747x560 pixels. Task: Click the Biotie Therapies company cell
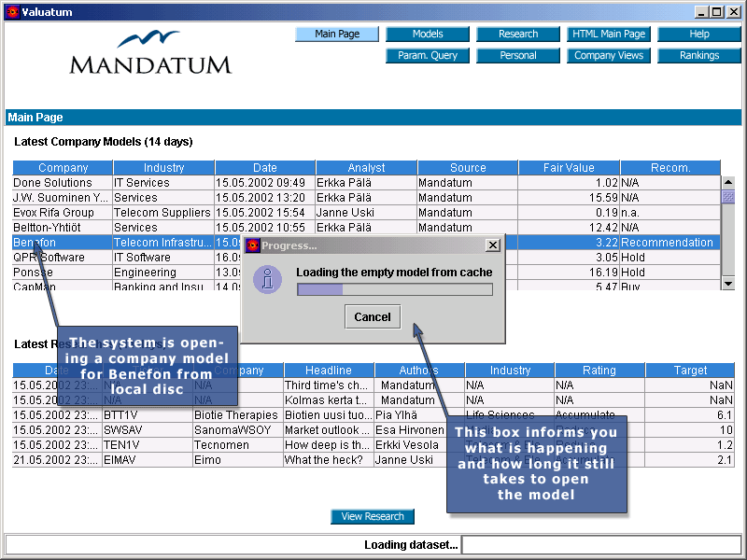pyautogui.click(x=238, y=415)
